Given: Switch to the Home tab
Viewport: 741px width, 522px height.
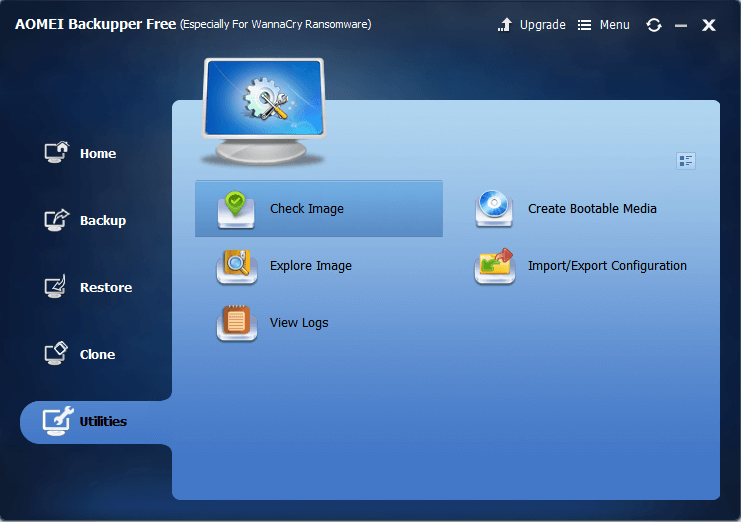Looking at the screenshot, I should (97, 153).
